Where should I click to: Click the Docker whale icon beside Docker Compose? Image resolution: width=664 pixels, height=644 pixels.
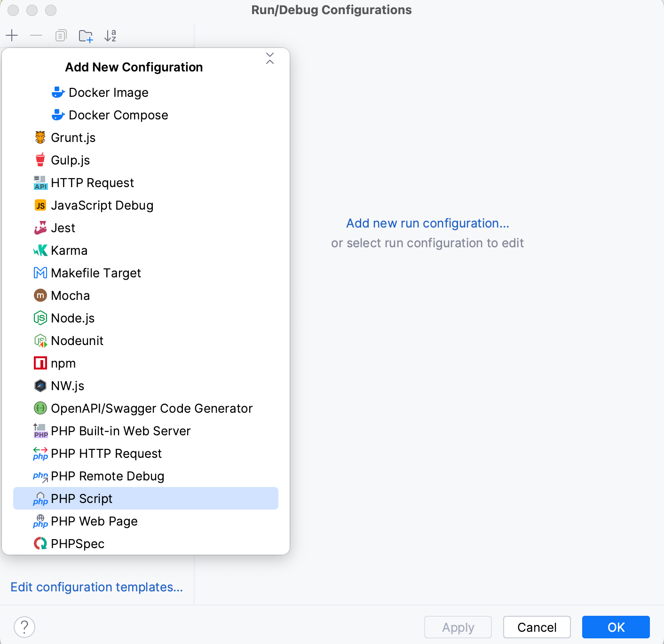[58, 115]
